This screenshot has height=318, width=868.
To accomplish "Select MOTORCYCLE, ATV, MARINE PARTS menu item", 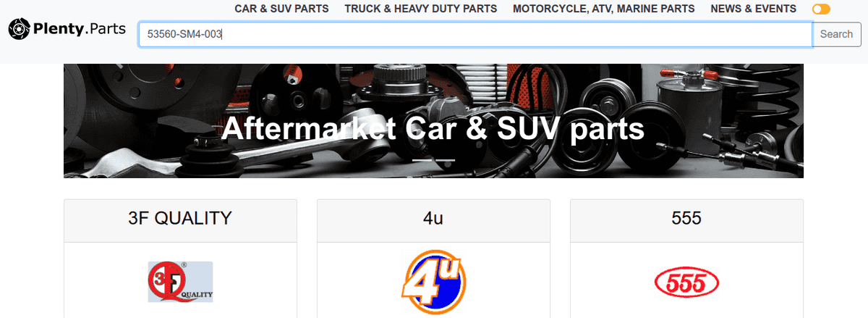I will coord(604,9).
